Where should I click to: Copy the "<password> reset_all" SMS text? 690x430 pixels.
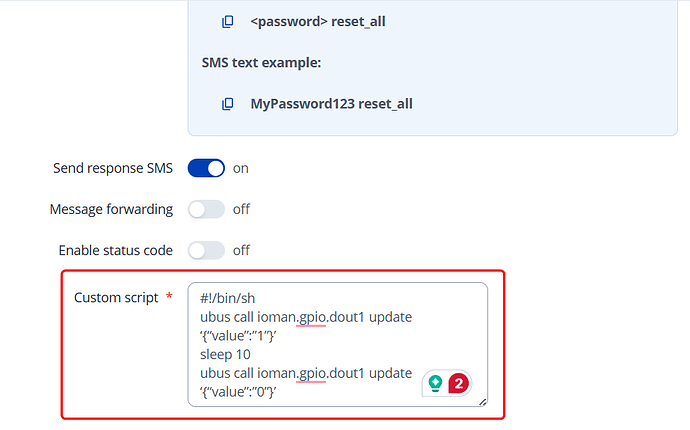pos(228,21)
